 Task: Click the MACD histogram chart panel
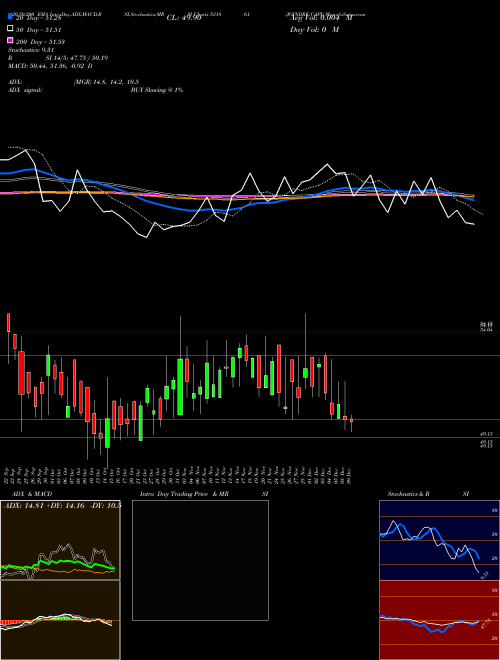click(60, 620)
